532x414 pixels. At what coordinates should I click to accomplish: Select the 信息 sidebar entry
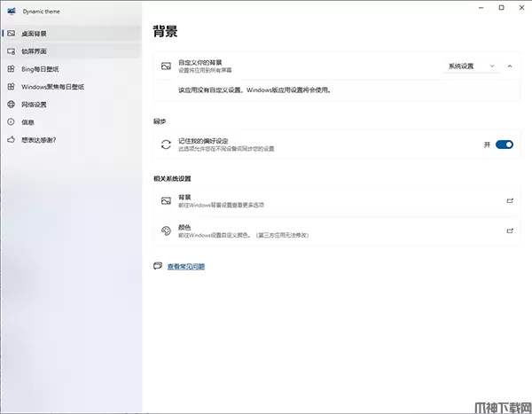(x=71, y=121)
